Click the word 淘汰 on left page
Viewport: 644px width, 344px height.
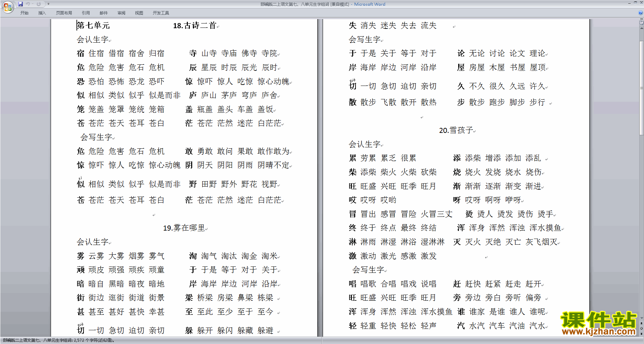tap(229, 256)
